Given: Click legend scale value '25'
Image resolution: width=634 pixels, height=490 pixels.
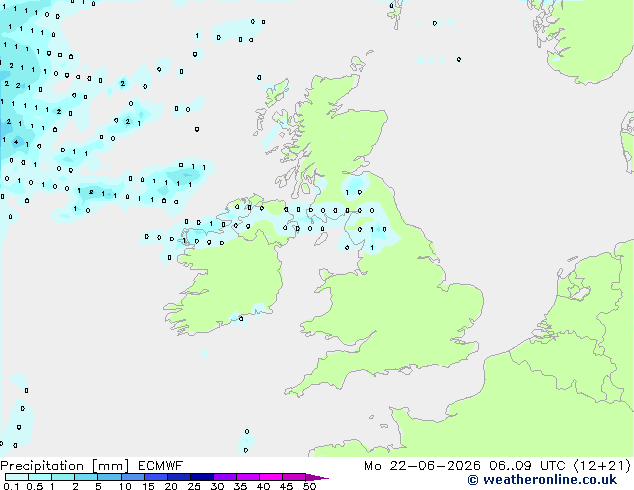Looking at the screenshot, I should coord(194,486).
